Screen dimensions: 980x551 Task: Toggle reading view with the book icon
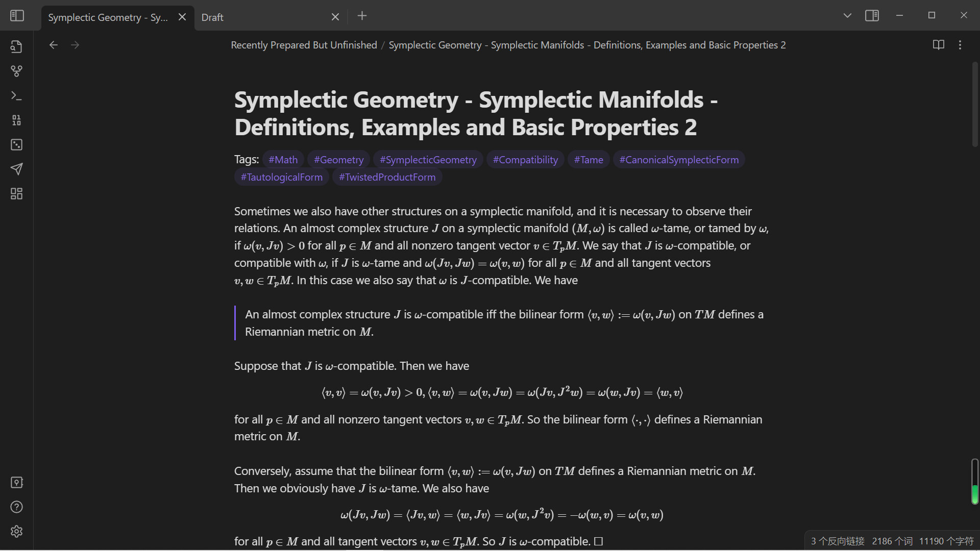[939, 45]
